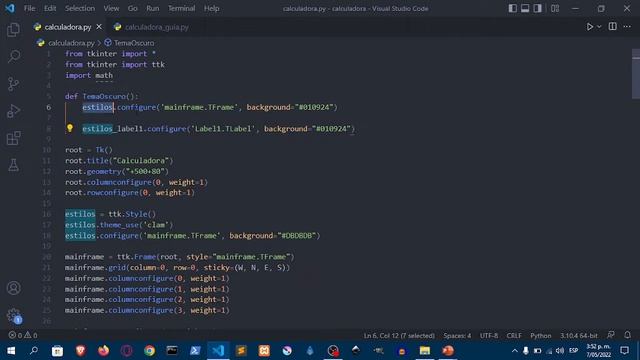
Task: Toggle the primary side bar layout icon
Action: point(513,8)
